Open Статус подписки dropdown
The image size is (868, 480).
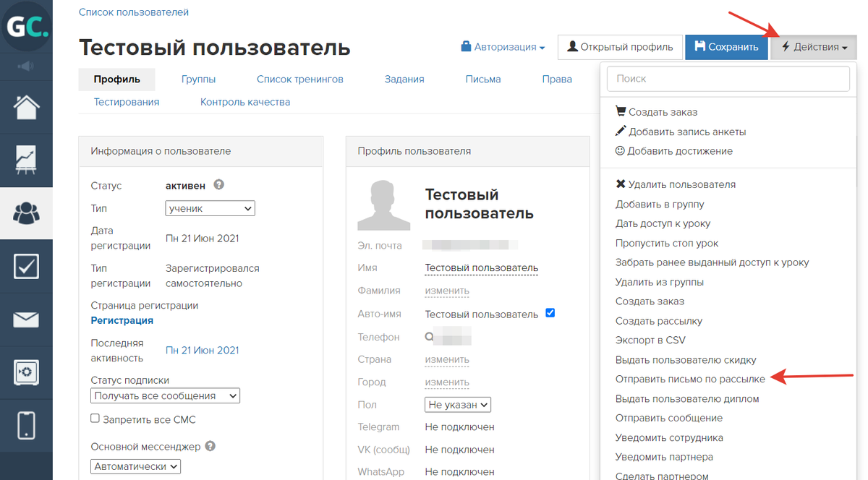pos(166,395)
